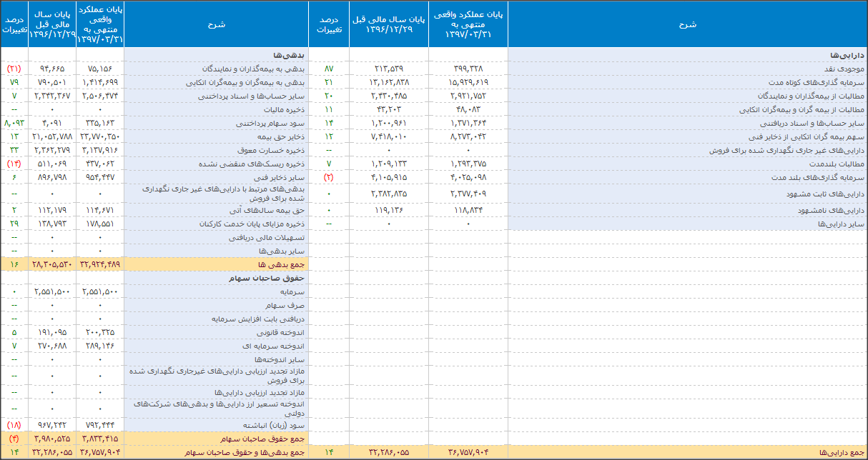Select the جمع حقوق صاحبان سهام total row

pos(270,439)
